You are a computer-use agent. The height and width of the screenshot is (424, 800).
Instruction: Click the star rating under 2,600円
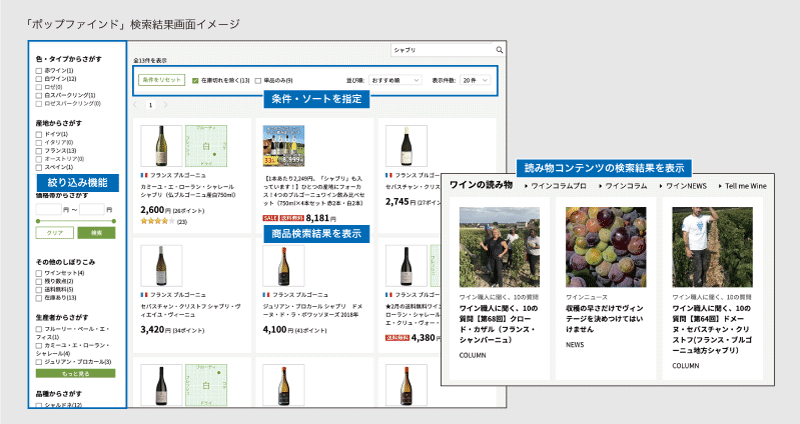click(158, 221)
